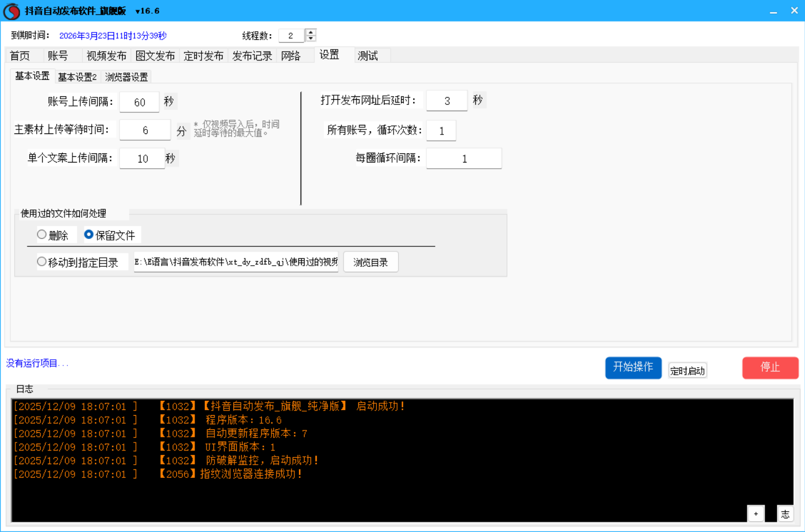Click the red 停止 button
Screen dimensions: 805x532
[770, 367]
